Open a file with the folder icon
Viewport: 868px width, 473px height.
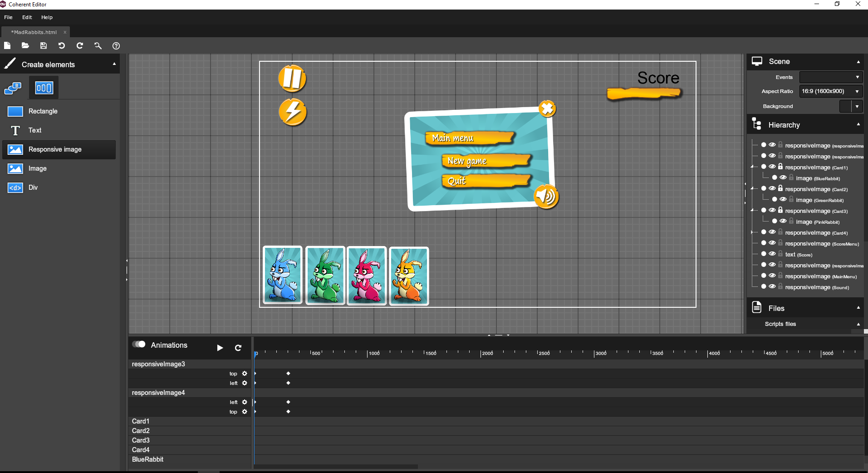[x=25, y=45]
